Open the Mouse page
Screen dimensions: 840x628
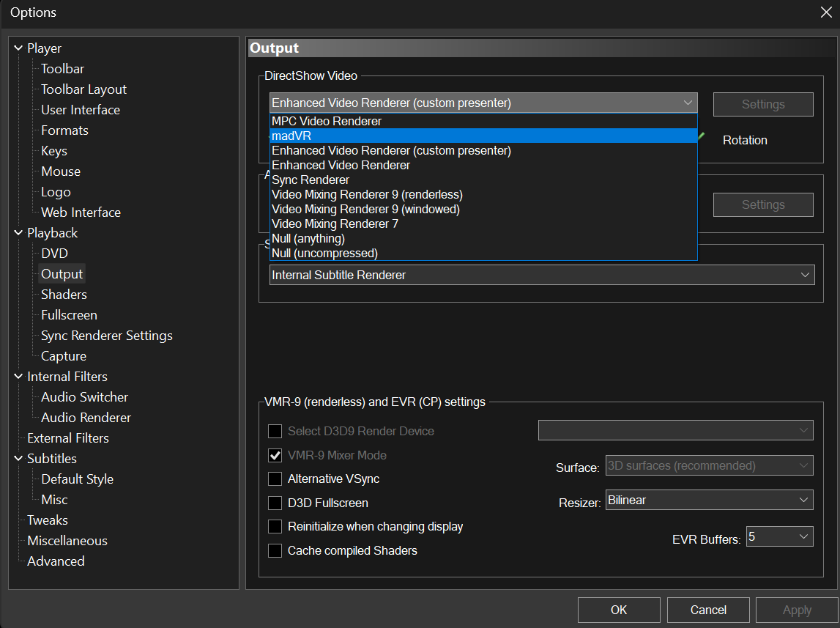point(61,171)
